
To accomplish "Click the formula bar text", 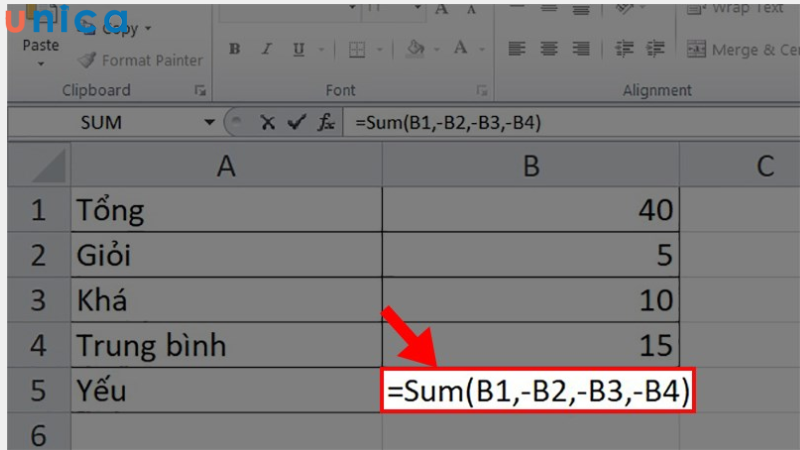I will tap(448, 122).
